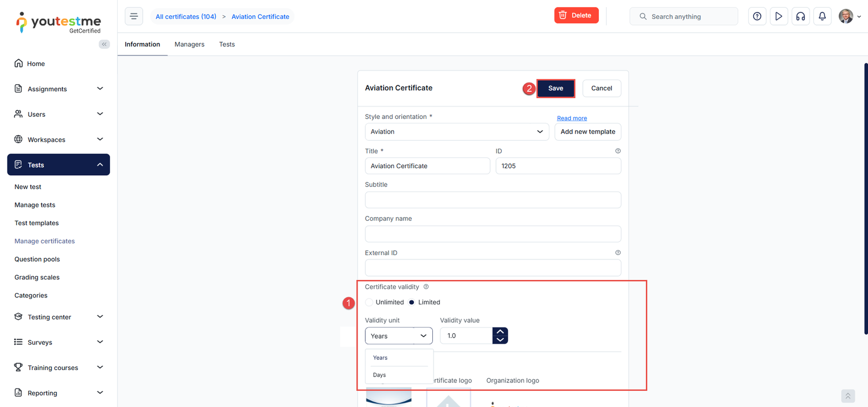Open the help question mark icon
The height and width of the screenshot is (407, 868).
click(757, 16)
